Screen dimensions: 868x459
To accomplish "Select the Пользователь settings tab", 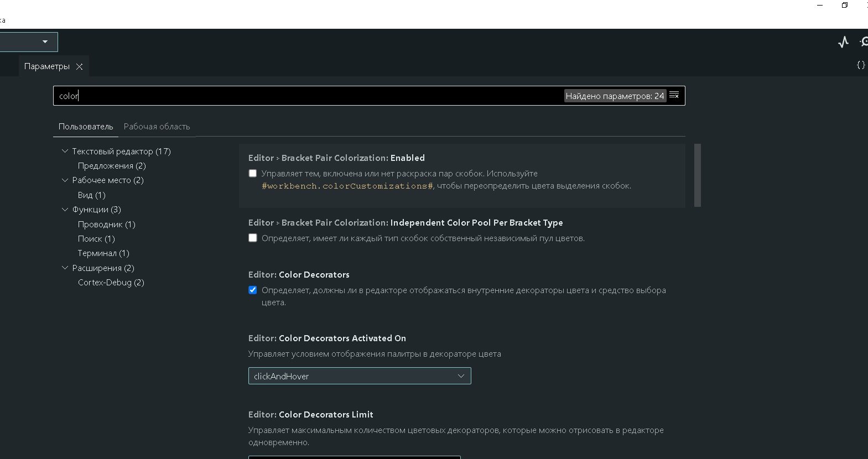I will pos(86,127).
